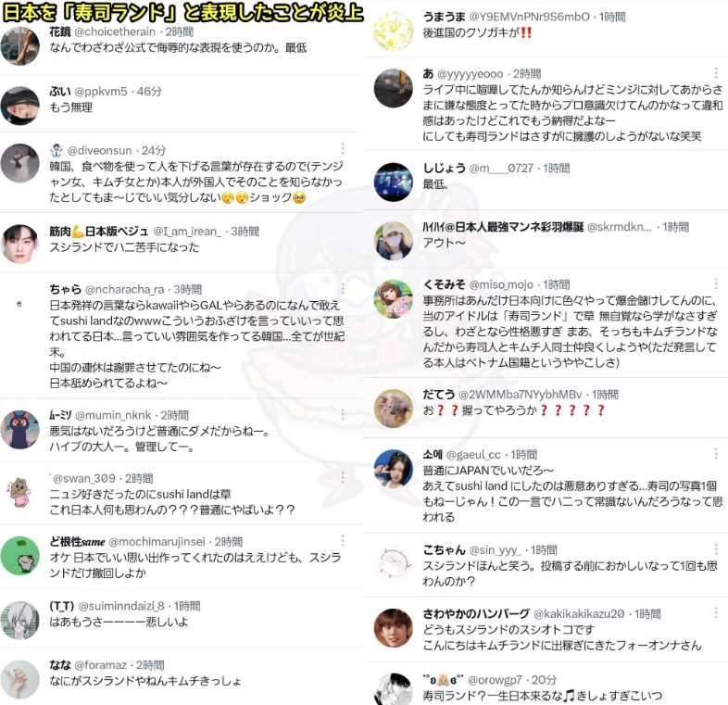This screenshot has height=705, width=728.
Task: Open the three-dot menu on @sin_yyy_'s tweet
Action: (x=716, y=549)
